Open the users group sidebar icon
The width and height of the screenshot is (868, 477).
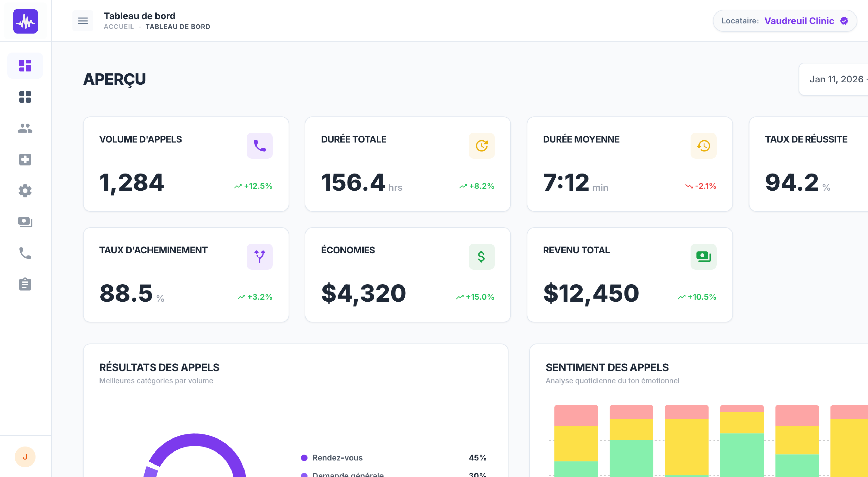tap(25, 128)
